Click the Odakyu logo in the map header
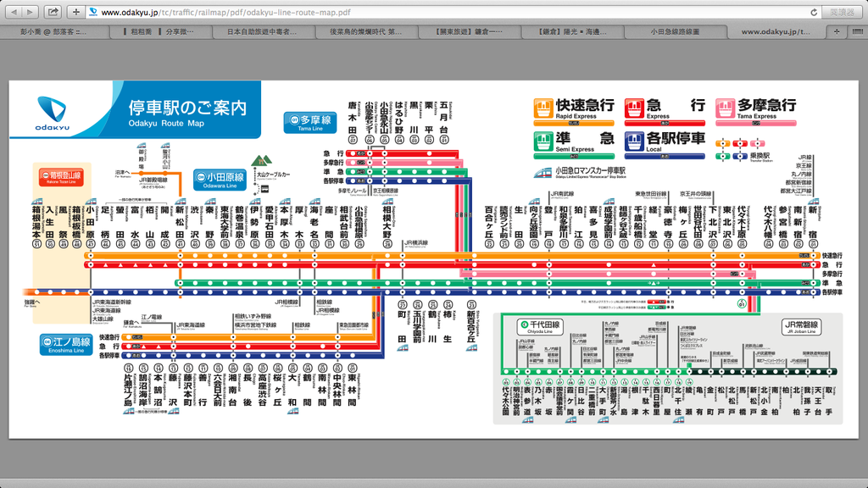This screenshot has height=488, width=868. (x=52, y=113)
